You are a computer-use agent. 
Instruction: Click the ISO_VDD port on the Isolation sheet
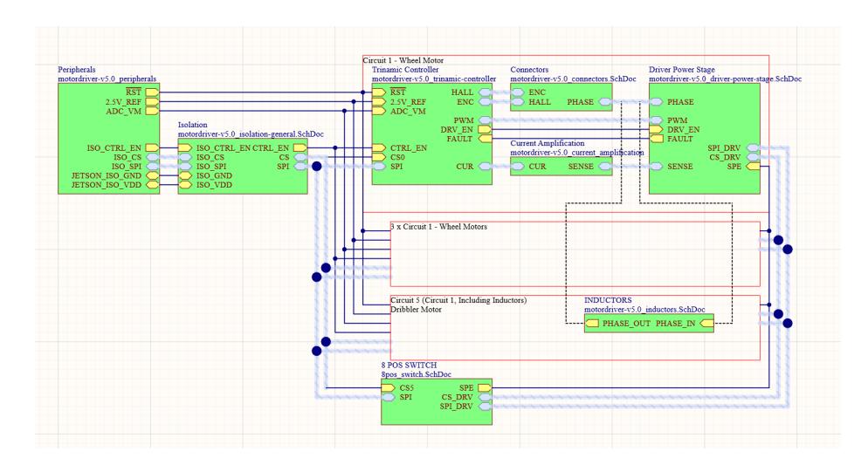185,185
